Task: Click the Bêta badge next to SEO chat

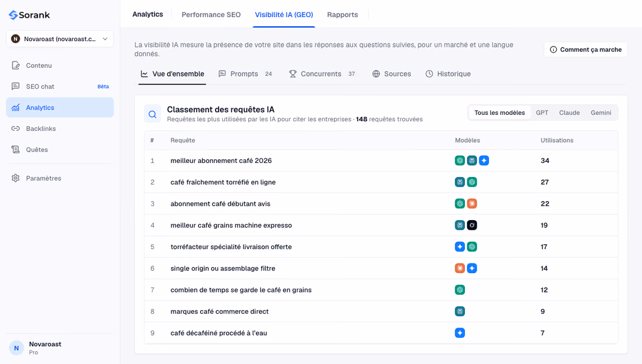Action: pyautogui.click(x=103, y=87)
